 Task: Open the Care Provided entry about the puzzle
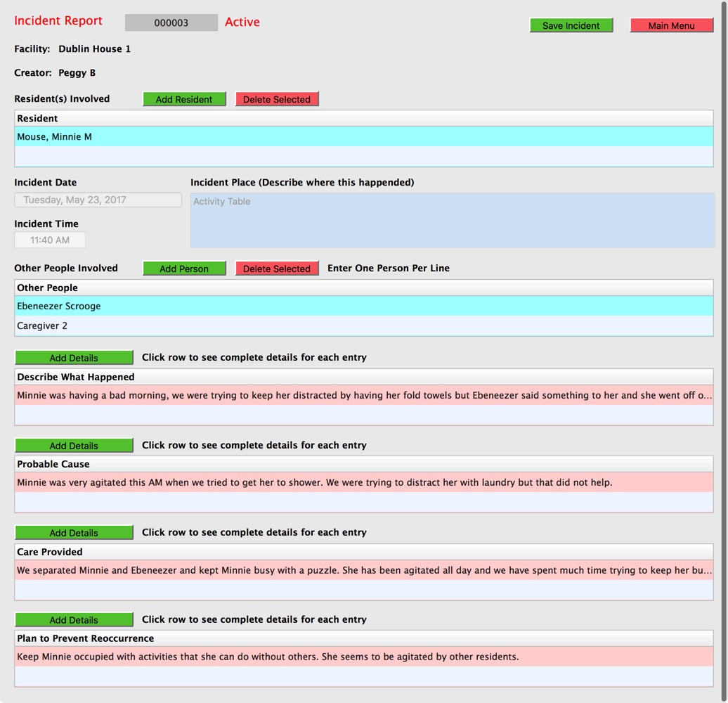pos(363,570)
